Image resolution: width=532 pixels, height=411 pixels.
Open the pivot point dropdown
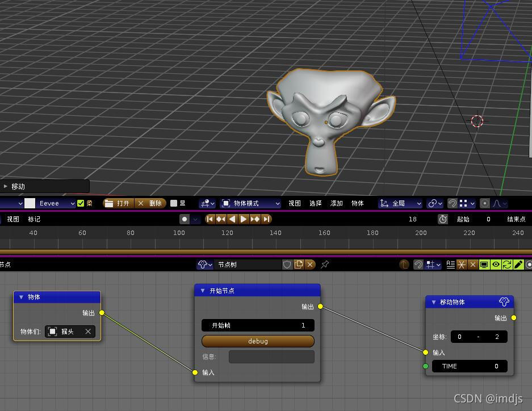pyautogui.click(x=435, y=203)
